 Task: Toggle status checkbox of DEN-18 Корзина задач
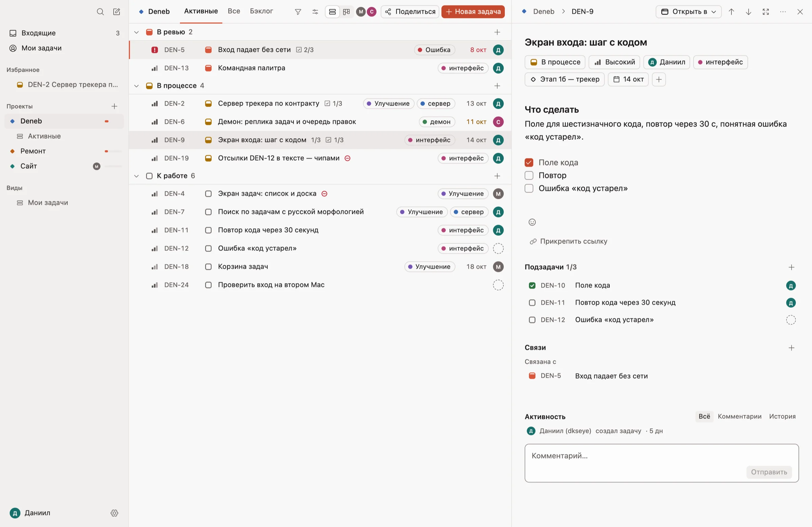(208, 267)
